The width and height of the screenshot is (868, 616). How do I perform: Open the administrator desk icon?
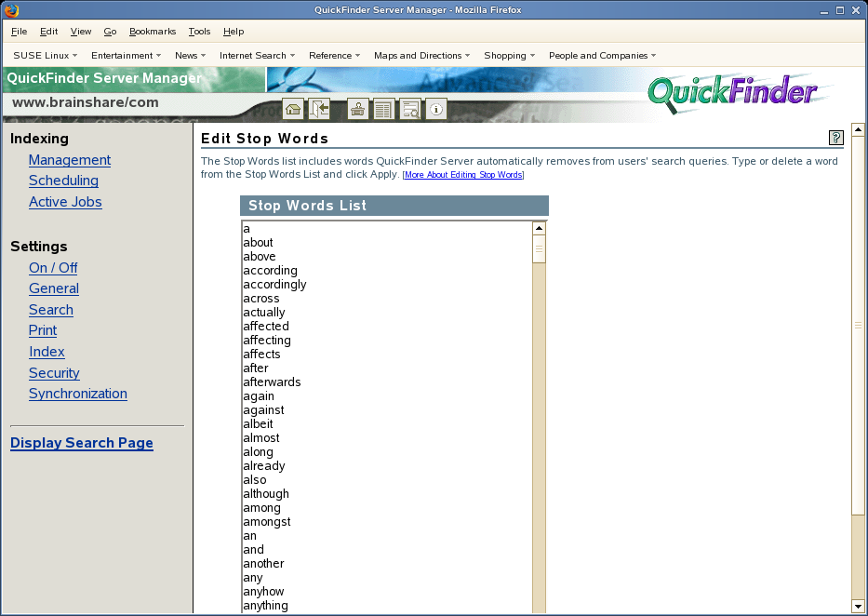tap(357, 109)
